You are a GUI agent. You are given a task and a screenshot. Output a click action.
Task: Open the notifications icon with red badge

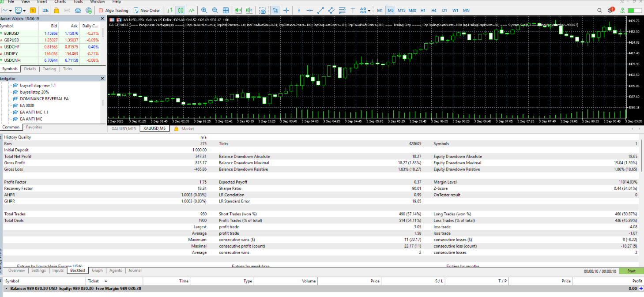(x=611, y=10)
